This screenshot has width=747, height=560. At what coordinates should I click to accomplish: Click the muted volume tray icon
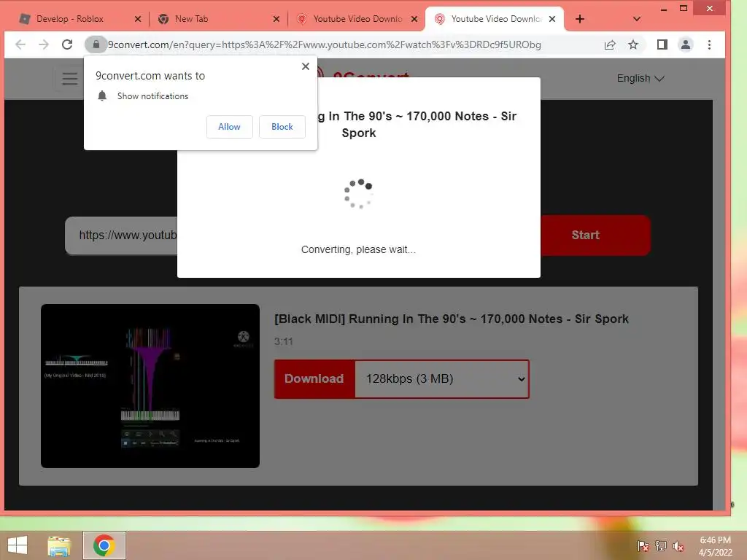click(678, 546)
